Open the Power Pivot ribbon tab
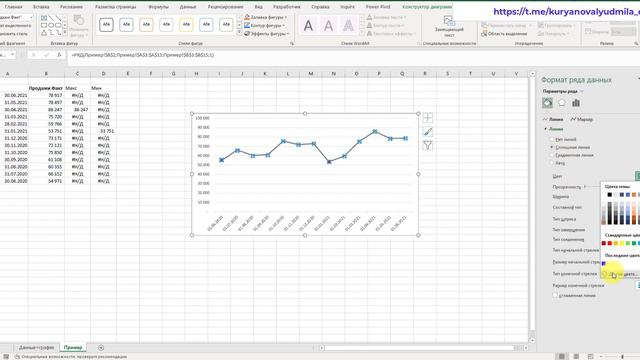 378,7
